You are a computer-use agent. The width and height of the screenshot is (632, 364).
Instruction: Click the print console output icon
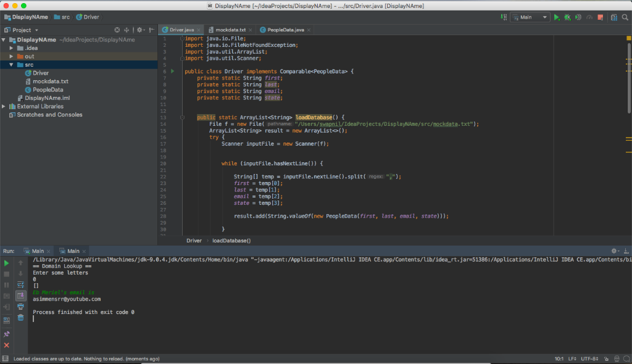click(20, 307)
